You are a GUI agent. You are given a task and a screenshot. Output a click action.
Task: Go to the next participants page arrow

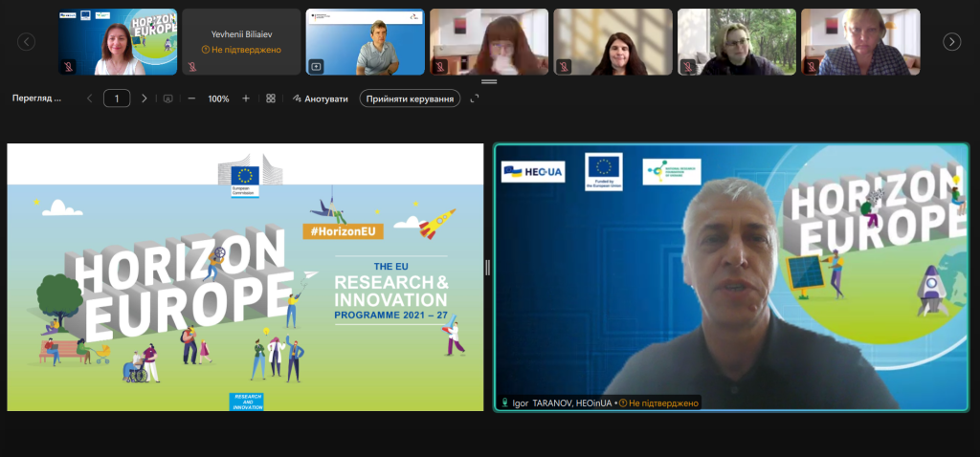[951, 42]
